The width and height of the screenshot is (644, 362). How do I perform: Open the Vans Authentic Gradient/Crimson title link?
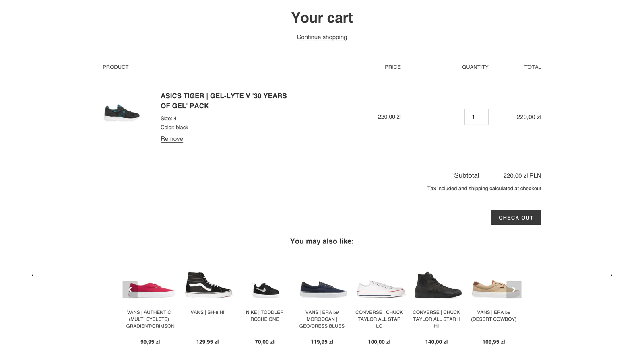[x=150, y=319]
